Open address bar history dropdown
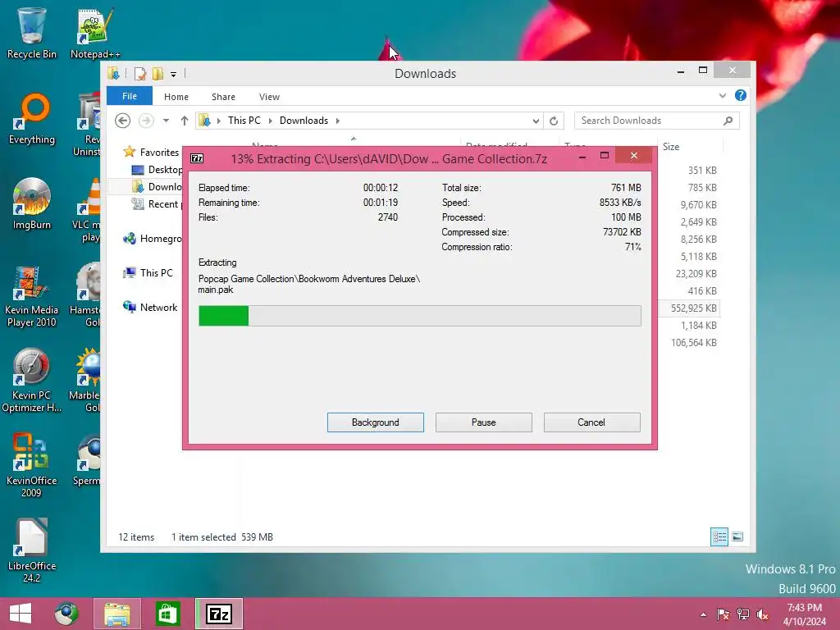Image resolution: width=840 pixels, height=630 pixels. pos(536,121)
